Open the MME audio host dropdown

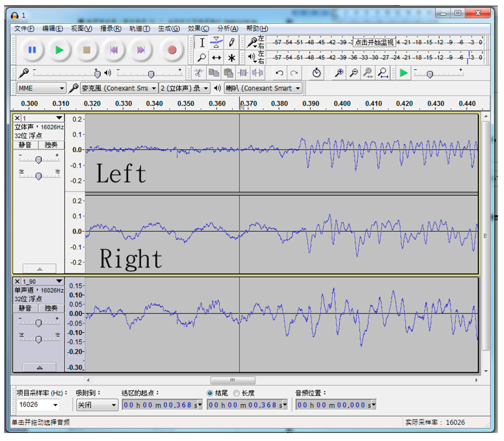click(41, 88)
